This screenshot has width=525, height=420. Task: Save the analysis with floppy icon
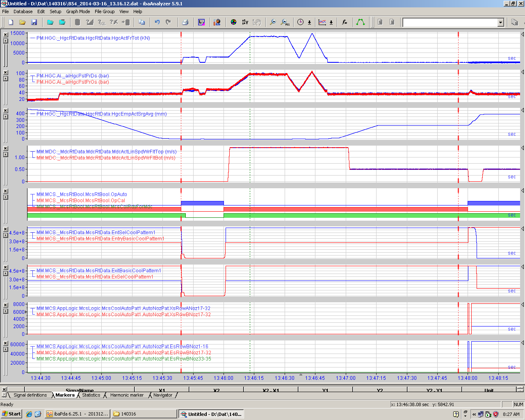34,22
